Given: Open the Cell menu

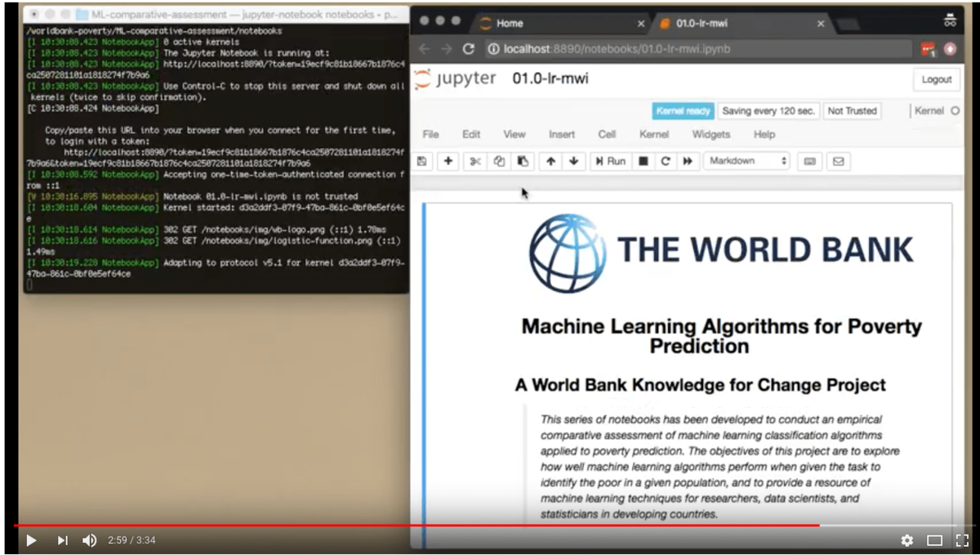Looking at the screenshot, I should click(607, 134).
